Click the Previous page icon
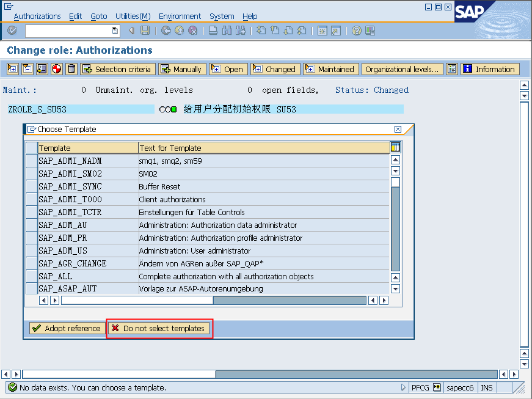The width and height of the screenshot is (532, 399). click(x=274, y=31)
